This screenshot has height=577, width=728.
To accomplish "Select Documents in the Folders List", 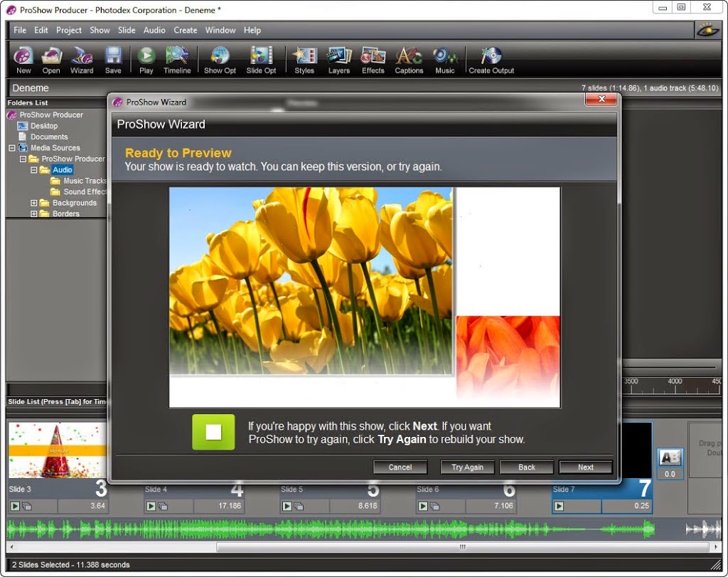I will point(49,137).
